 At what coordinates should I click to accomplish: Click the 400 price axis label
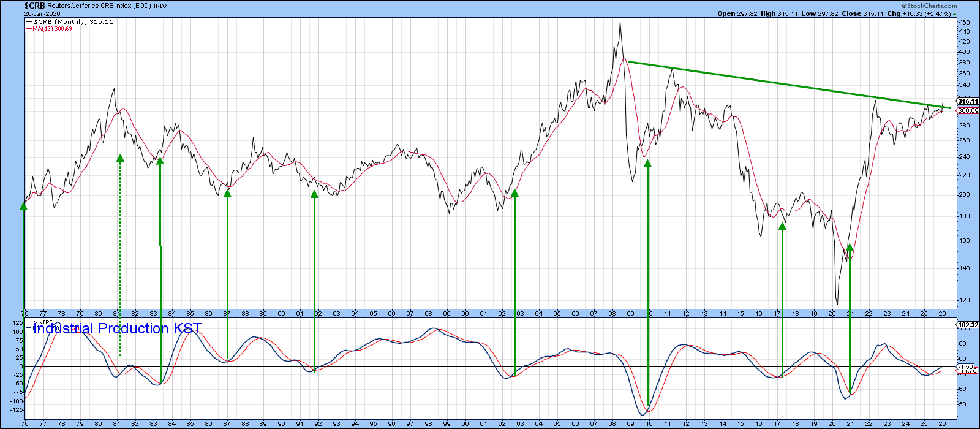[x=964, y=52]
